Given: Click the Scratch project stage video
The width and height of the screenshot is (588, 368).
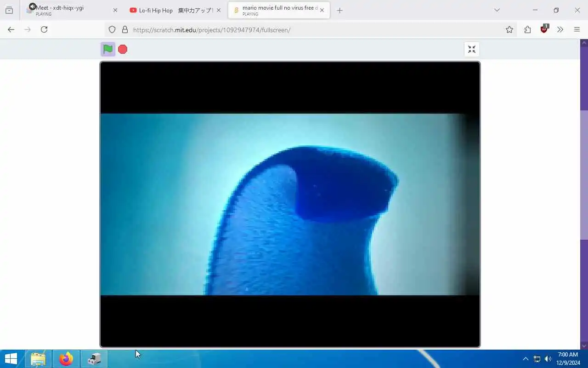Looking at the screenshot, I should [290, 204].
